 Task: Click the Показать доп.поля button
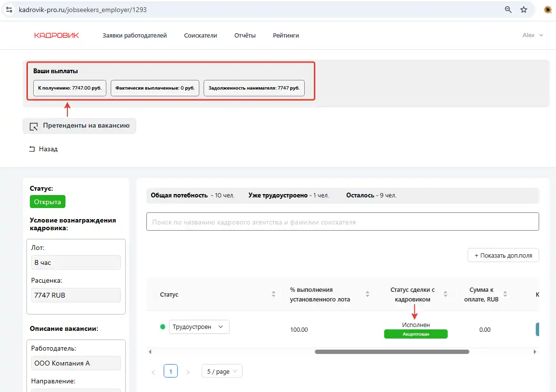coord(503,255)
